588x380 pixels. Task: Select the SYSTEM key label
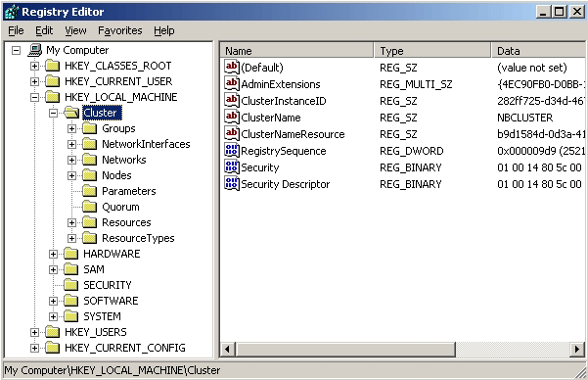[102, 317]
